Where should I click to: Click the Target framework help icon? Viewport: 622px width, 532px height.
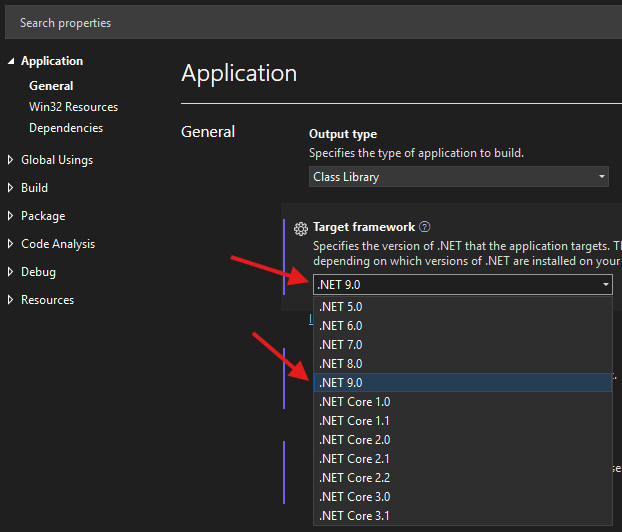point(424,227)
